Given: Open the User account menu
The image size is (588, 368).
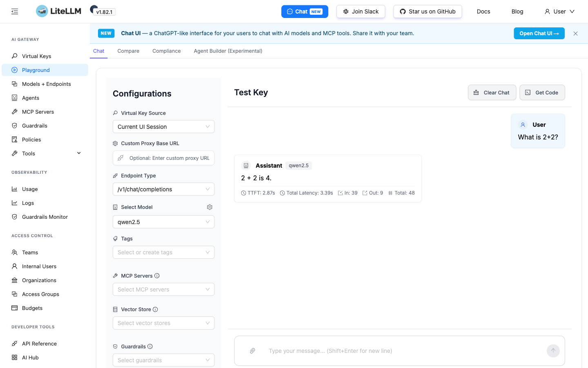Looking at the screenshot, I should coord(559,11).
